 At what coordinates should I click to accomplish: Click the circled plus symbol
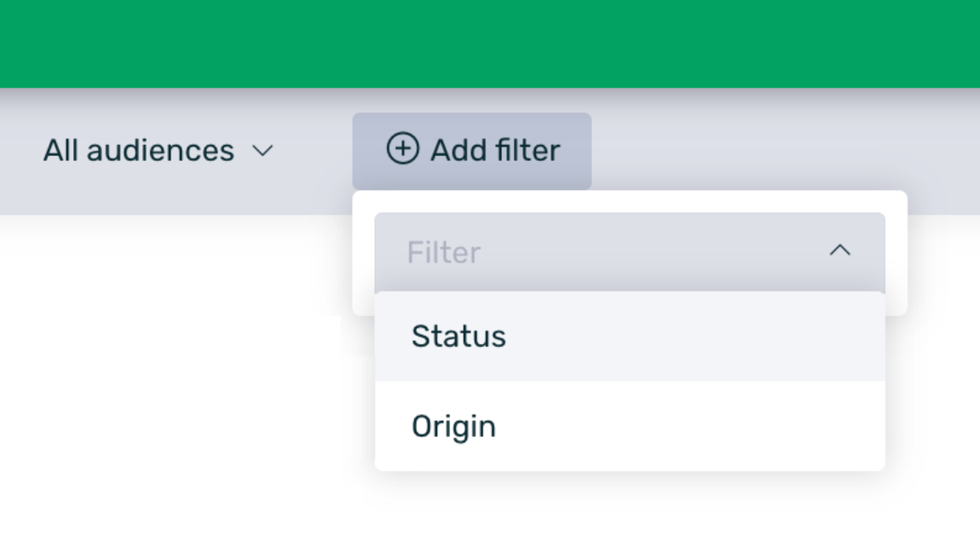pos(402,150)
